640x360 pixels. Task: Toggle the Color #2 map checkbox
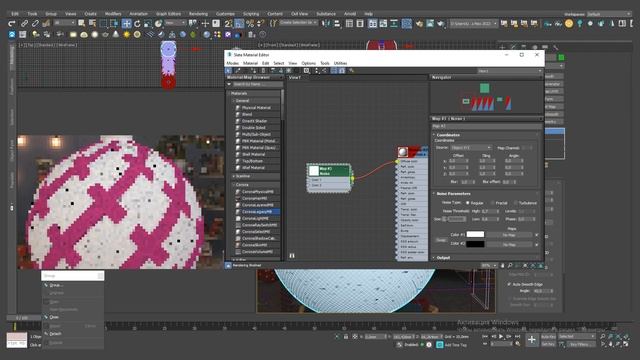536,244
